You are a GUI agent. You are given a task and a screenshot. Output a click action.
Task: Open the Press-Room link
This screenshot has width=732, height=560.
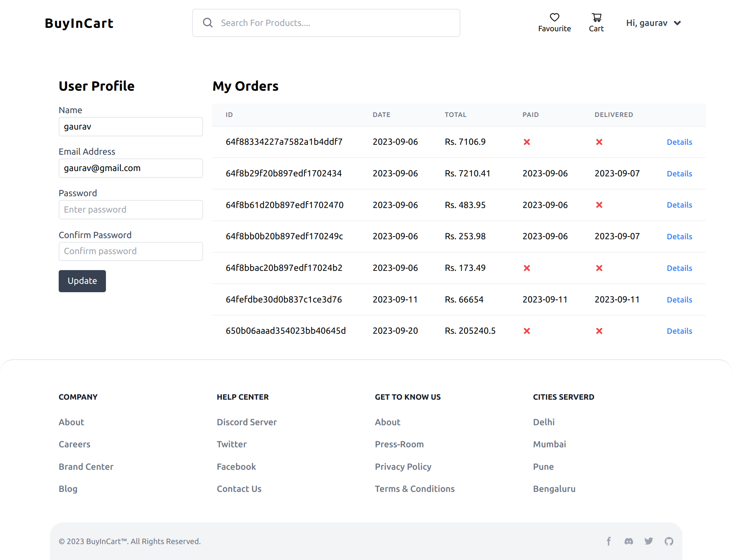click(399, 444)
